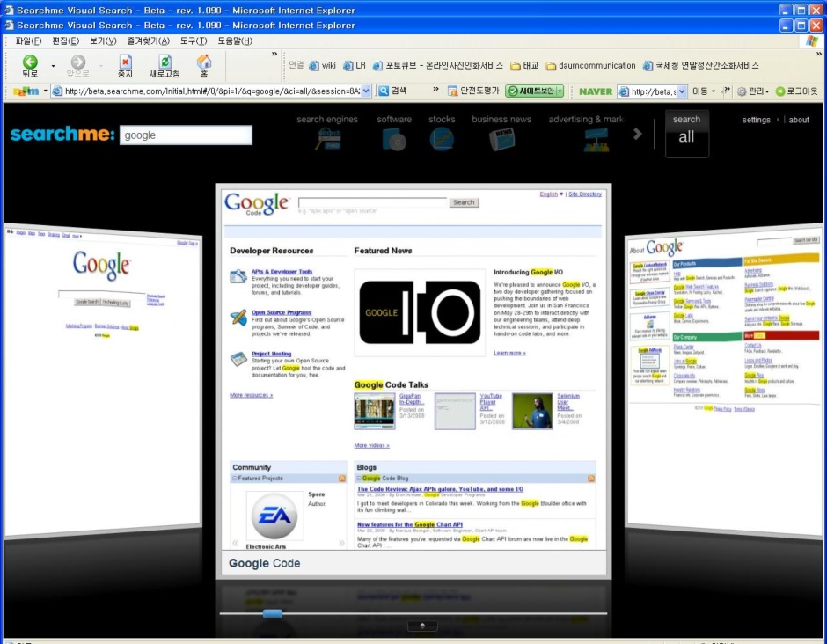
Task: Open the 보기(V) menu
Action: click(x=103, y=40)
